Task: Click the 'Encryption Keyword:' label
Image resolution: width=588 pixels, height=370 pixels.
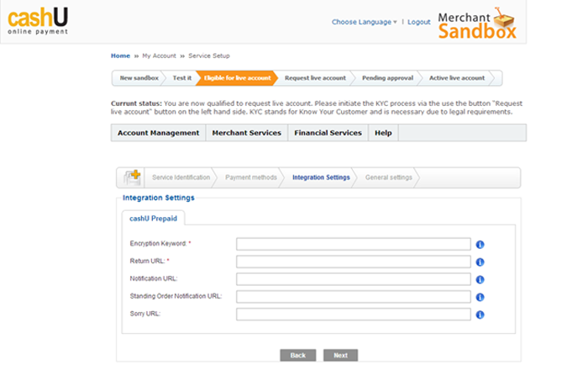Action: click(158, 244)
